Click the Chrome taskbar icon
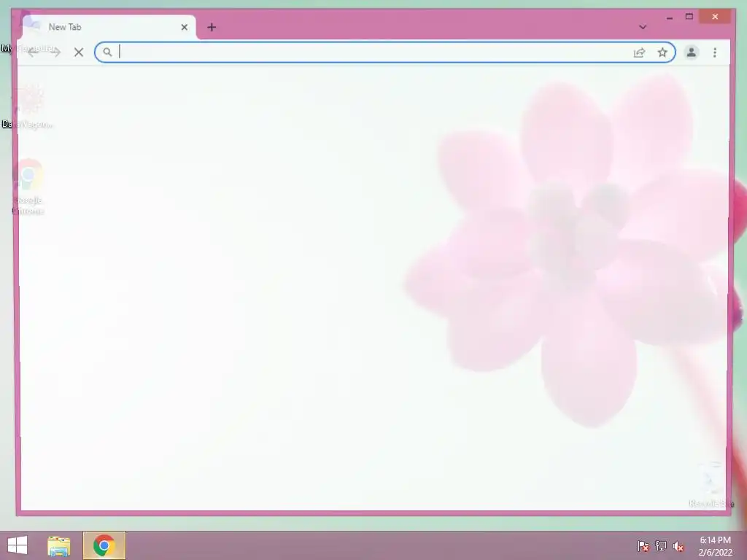This screenshot has height=560, width=747. 104,545
